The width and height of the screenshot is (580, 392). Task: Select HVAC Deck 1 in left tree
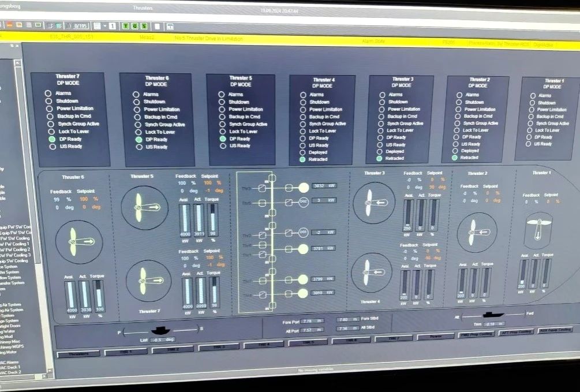tap(12, 367)
